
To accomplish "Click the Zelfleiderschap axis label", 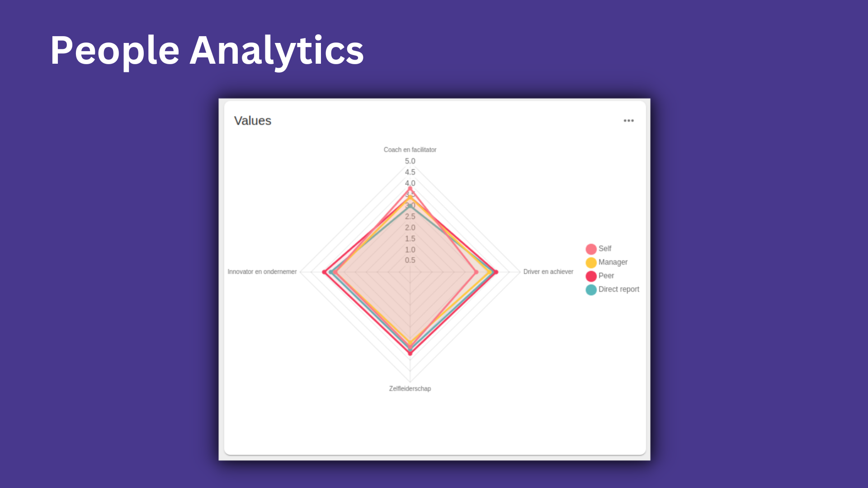I will tap(410, 389).
